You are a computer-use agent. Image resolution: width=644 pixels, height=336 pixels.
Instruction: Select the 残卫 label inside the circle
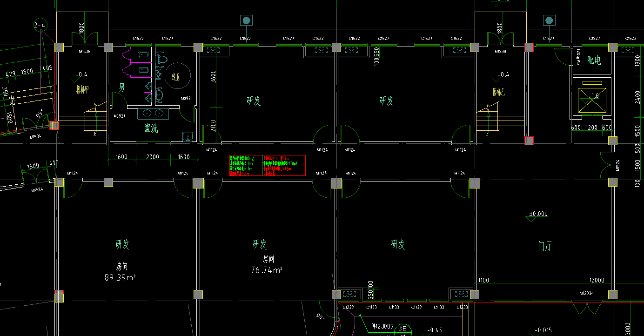click(175, 77)
